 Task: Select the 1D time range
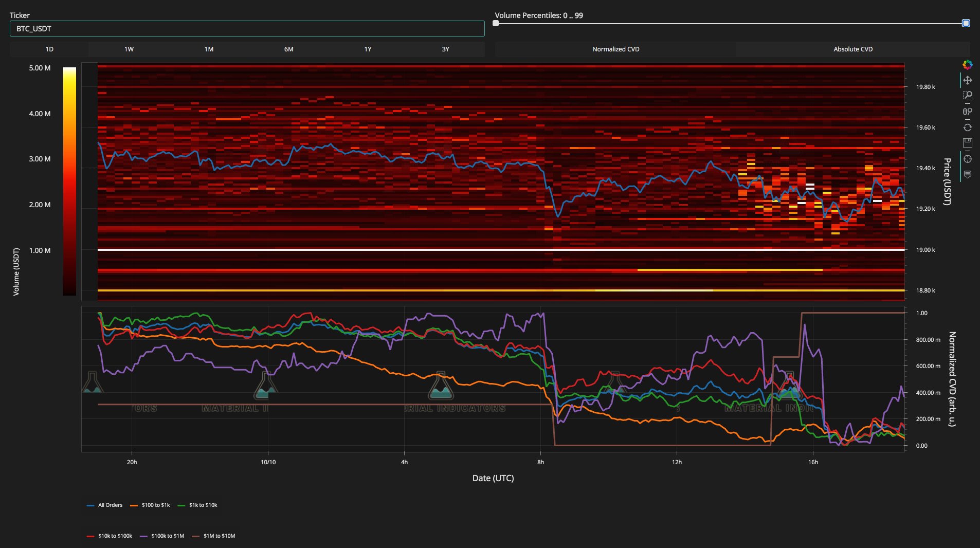tap(49, 49)
